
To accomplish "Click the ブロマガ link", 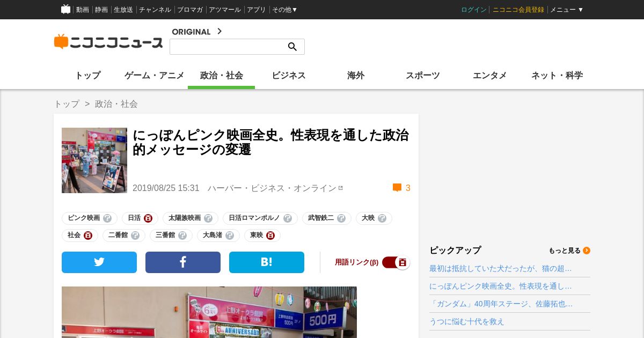I will click(190, 10).
